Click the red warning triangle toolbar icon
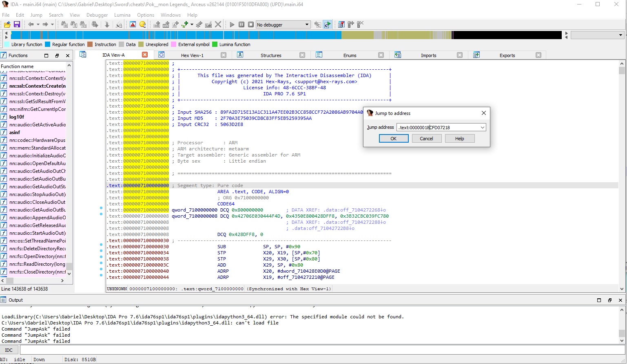The width and height of the screenshot is (627, 364). (x=133, y=24)
